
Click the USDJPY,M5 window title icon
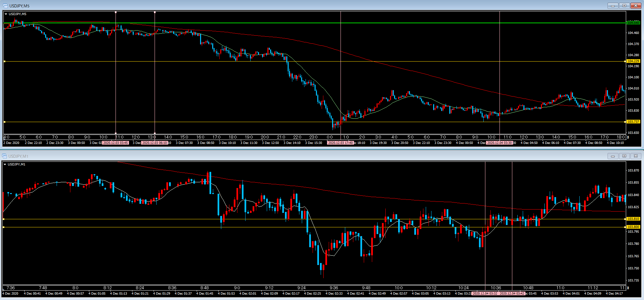5,6
